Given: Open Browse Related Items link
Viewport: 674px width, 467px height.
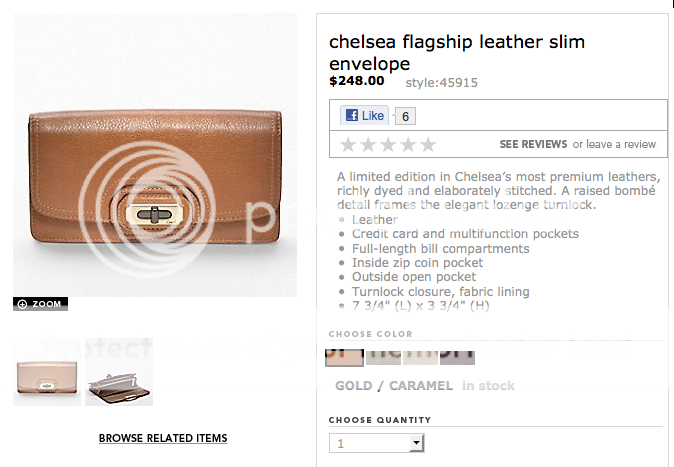Looking at the screenshot, I should [163, 438].
